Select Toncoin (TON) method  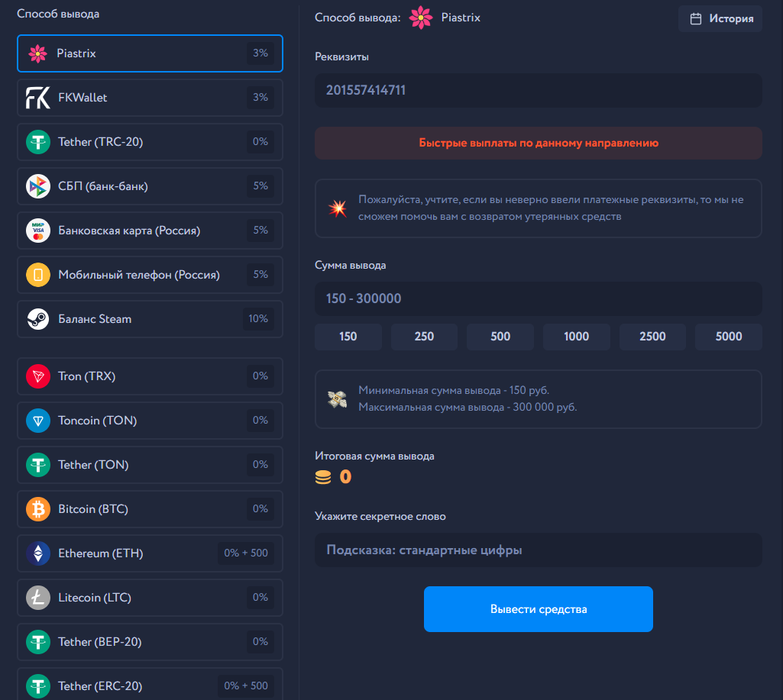click(x=150, y=421)
